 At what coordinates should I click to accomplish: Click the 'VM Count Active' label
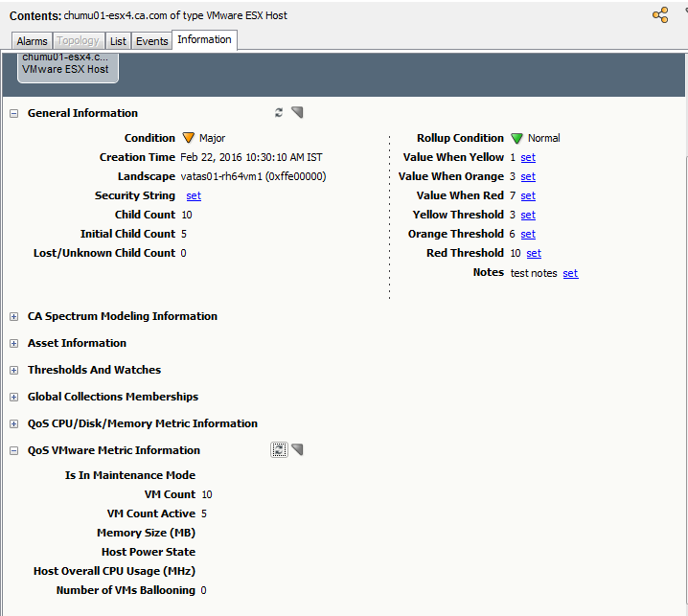coord(151,513)
